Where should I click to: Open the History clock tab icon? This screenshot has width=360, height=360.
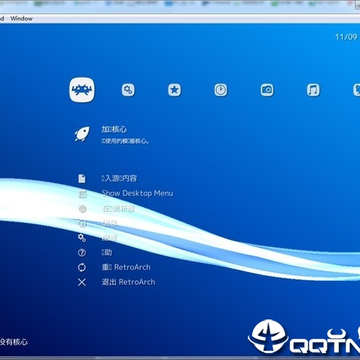point(221,90)
